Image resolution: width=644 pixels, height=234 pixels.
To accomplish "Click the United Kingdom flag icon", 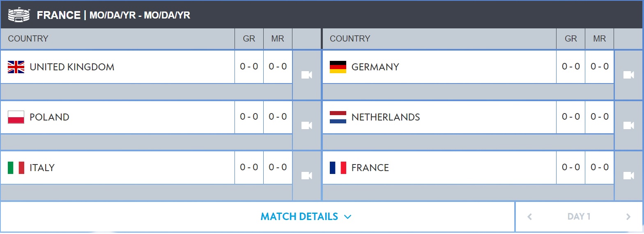I will tap(16, 67).
